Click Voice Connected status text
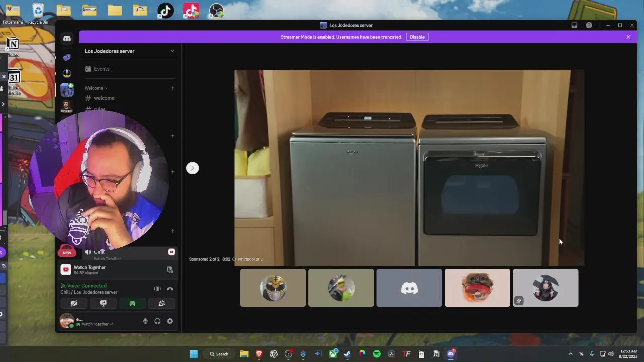 pos(87,286)
